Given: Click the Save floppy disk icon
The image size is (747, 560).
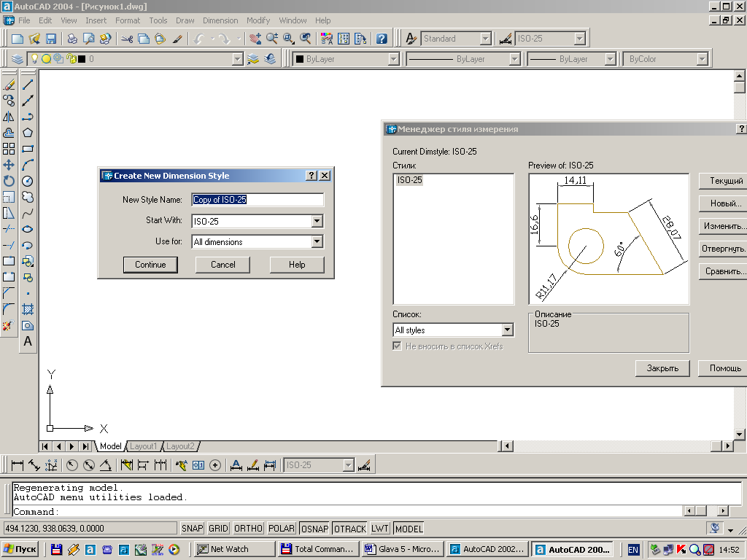Looking at the screenshot, I should coord(51,39).
